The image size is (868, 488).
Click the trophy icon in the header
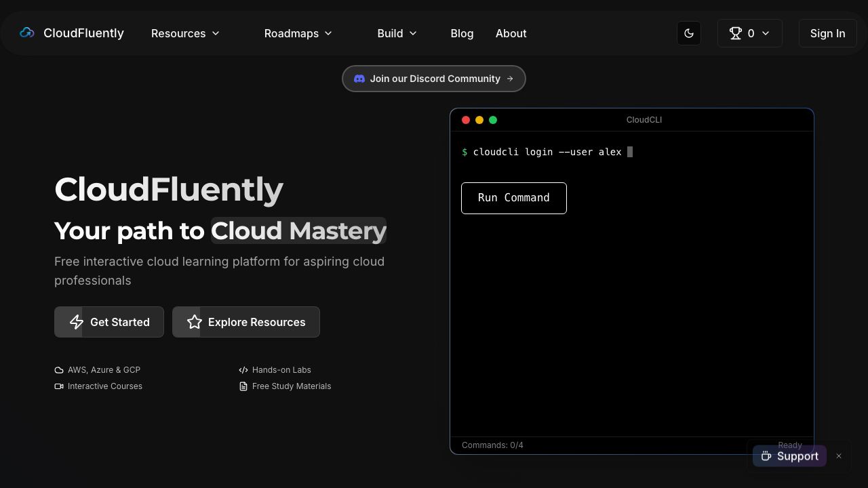point(735,33)
